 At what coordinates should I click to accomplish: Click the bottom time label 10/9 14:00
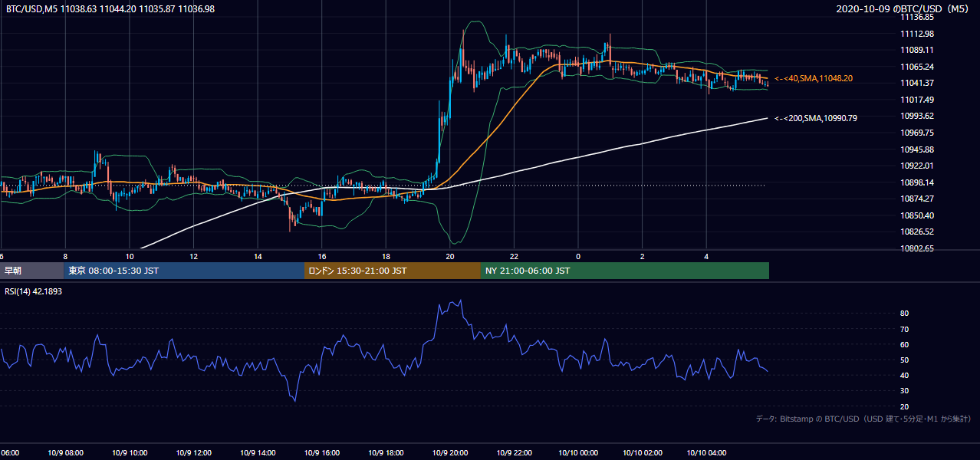(x=258, y=453)
